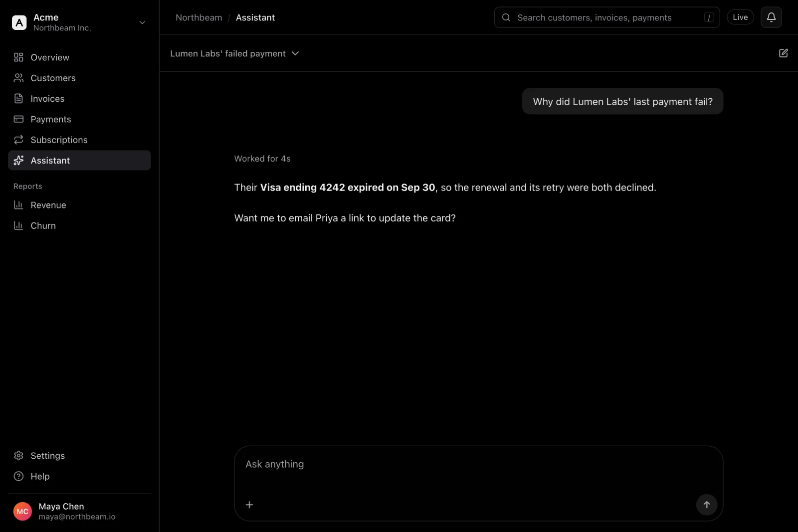The height and width of the screenshot is (532, 798).
Task: Click 'Visa ending 4242 expired on Sep 30' text
Action: click(x=348, y=187)
